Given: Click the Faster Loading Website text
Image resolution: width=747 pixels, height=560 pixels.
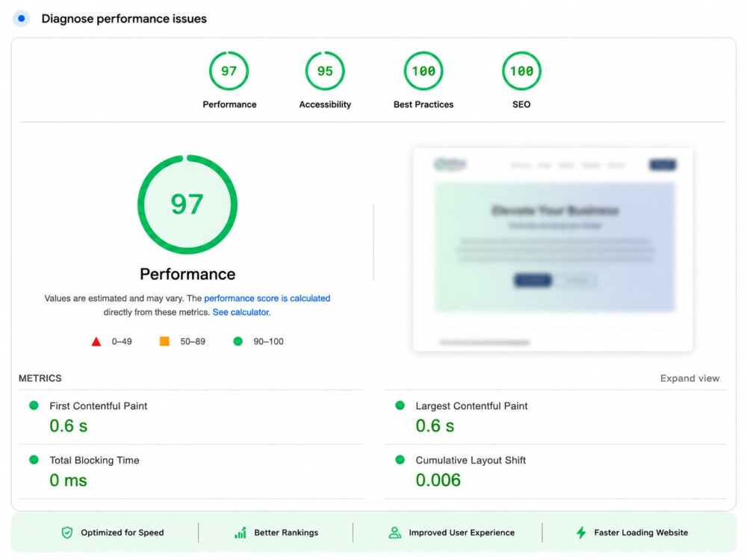Looking at the screenshot, I should 641,532.
